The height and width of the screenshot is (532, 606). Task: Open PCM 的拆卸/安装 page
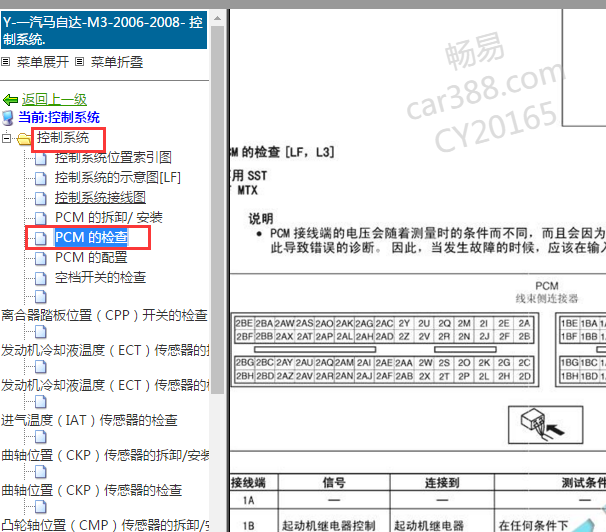click(x=109, y=218)
